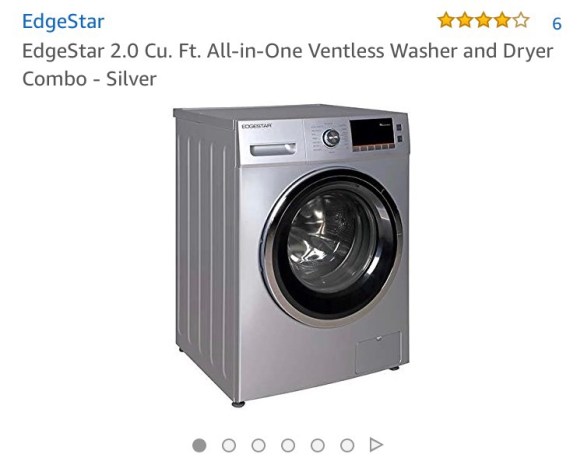Show the fourth carousel image dot
The image size is (584, 461).
click(x=288, y=445)
